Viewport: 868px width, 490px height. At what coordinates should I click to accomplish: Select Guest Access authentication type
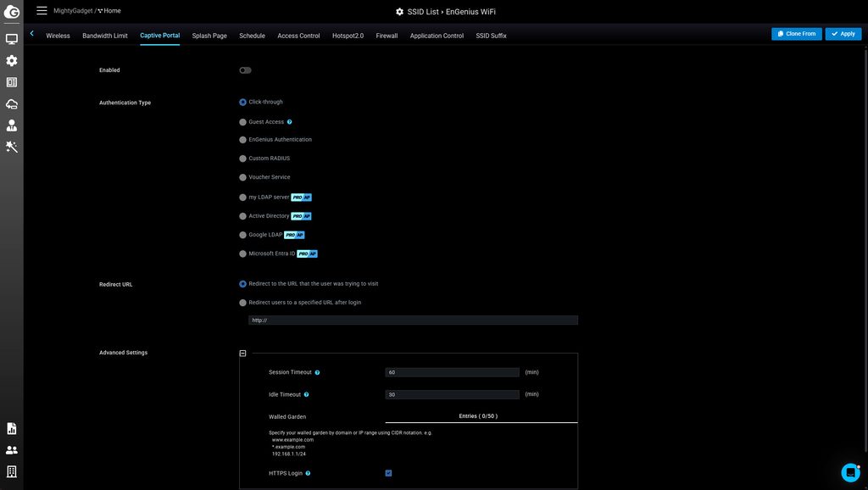click(242, 122)
